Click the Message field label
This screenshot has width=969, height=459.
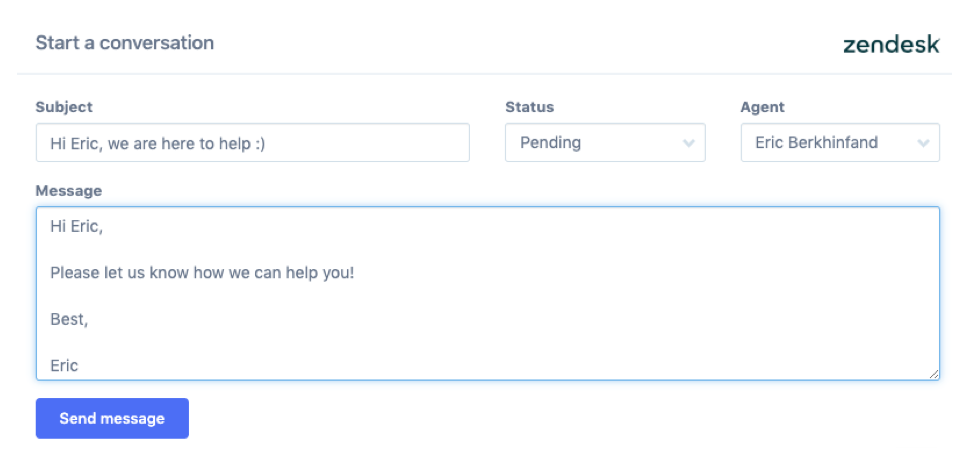[x=69, y=191]
